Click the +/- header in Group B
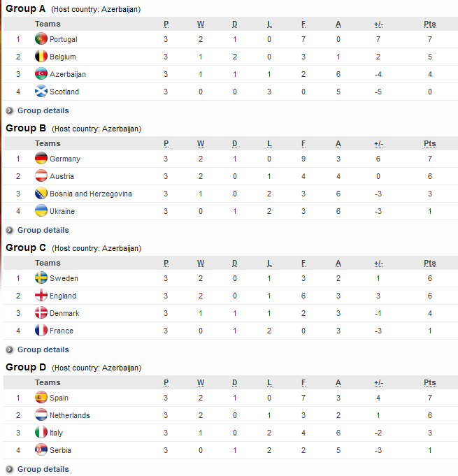 coord(378,143)
